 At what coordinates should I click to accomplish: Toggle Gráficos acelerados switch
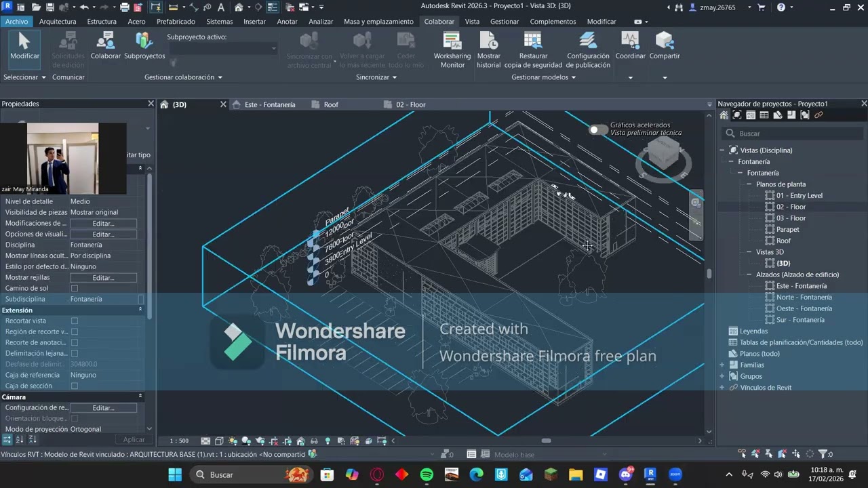(x=597, y=129)
